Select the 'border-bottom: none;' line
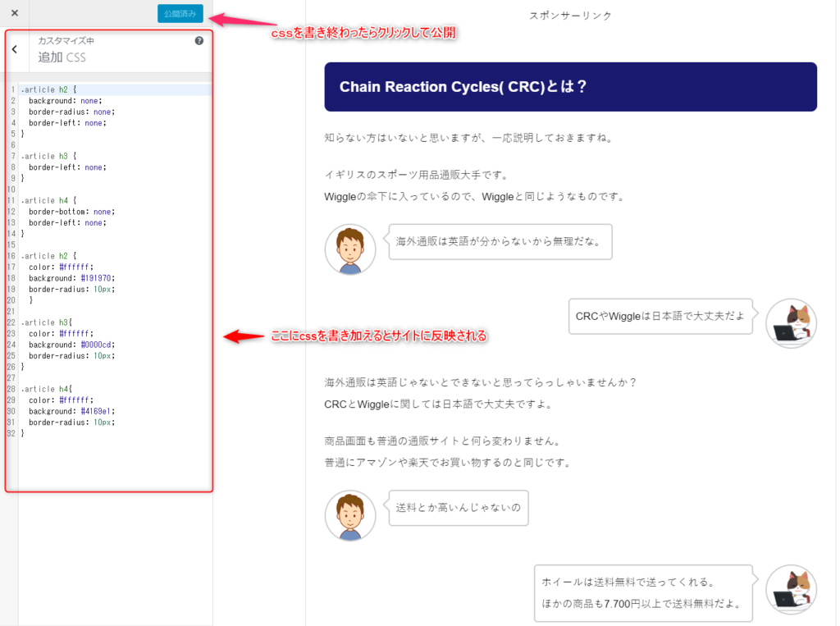Screen dimensions: 840x626 point(71,212)
